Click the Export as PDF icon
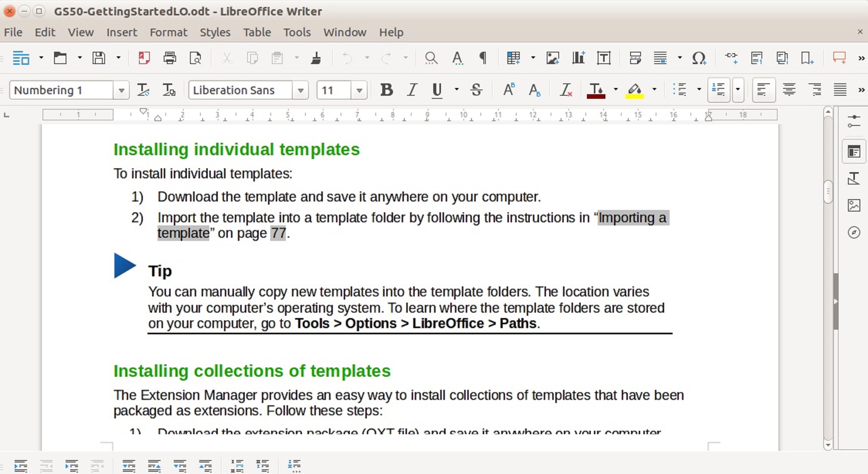The height and width of the screenshot is (474, 868). pyautogui.click(x=144, y=58)
